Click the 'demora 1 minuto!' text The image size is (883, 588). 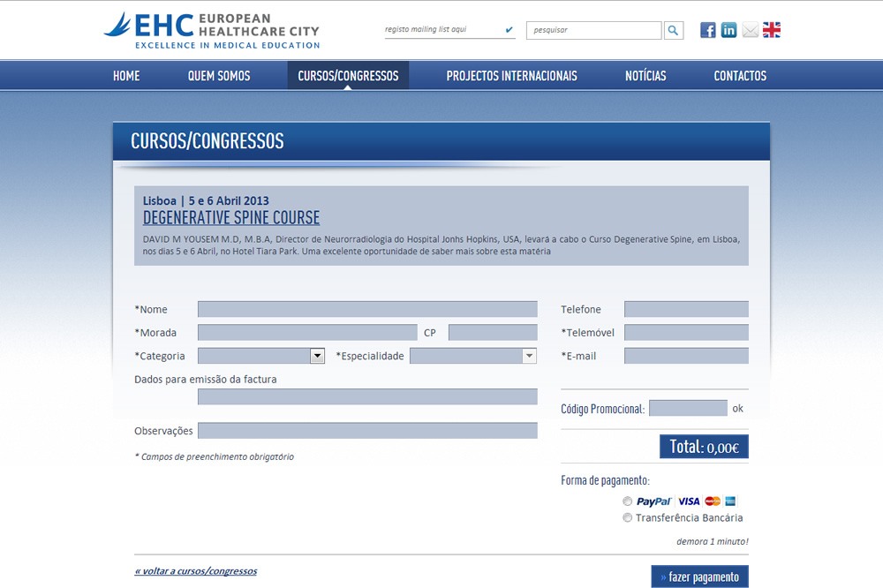click(713, 541)
